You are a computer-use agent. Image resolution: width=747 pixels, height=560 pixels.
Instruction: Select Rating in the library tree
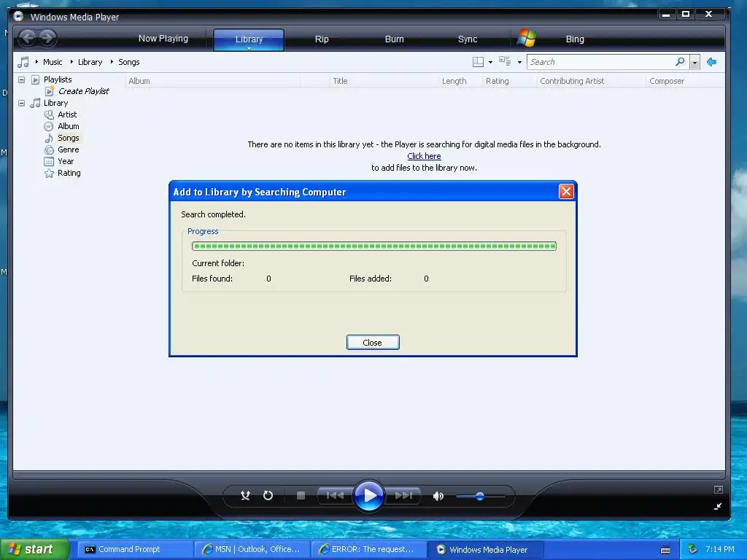(x=69, y=173)
